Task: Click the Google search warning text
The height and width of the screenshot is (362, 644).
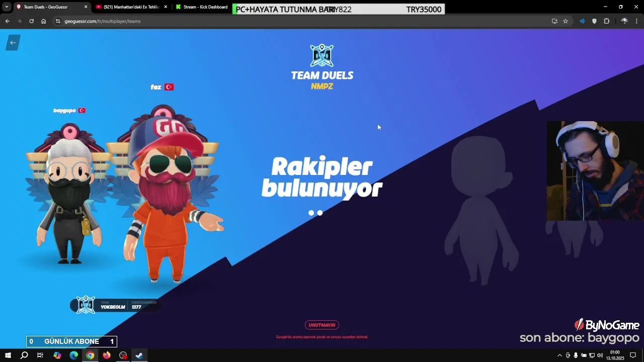Action: pyautogui.click(x=322, y=337)
